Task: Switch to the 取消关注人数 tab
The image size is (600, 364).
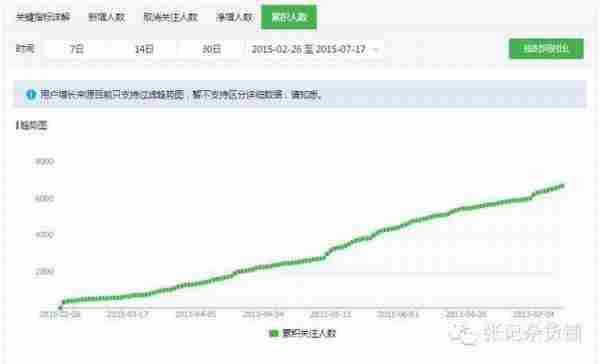Action: pos(170,17)
